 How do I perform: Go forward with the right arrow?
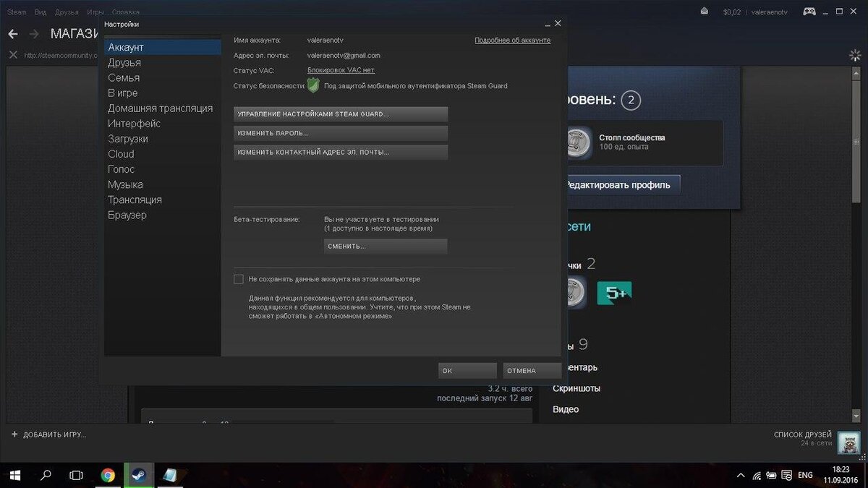pos(34,34)
